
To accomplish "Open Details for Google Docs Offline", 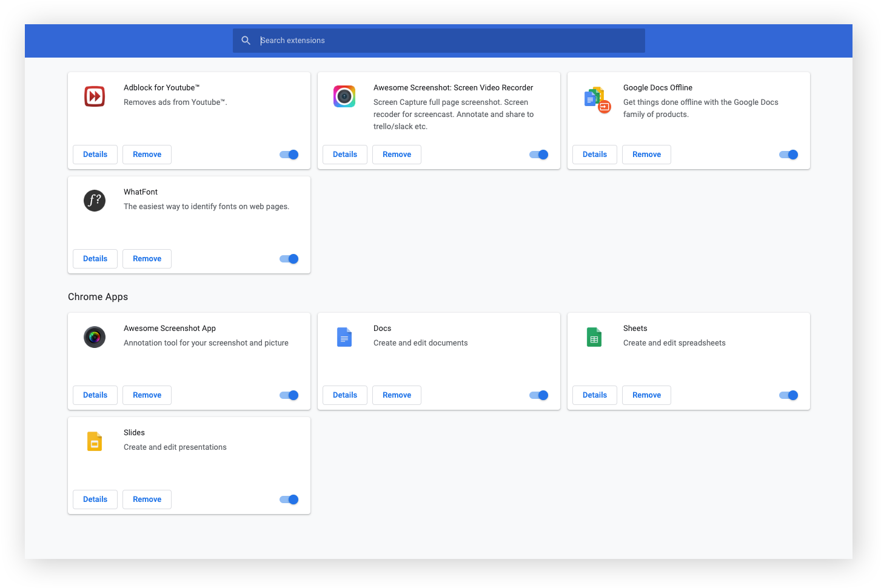I will pyautogui.click(x=594, y=154).
